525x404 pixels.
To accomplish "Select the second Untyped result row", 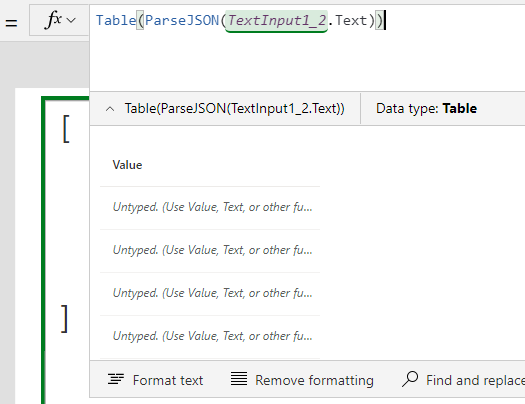I will pyautogui.click(x=210, y=250).
